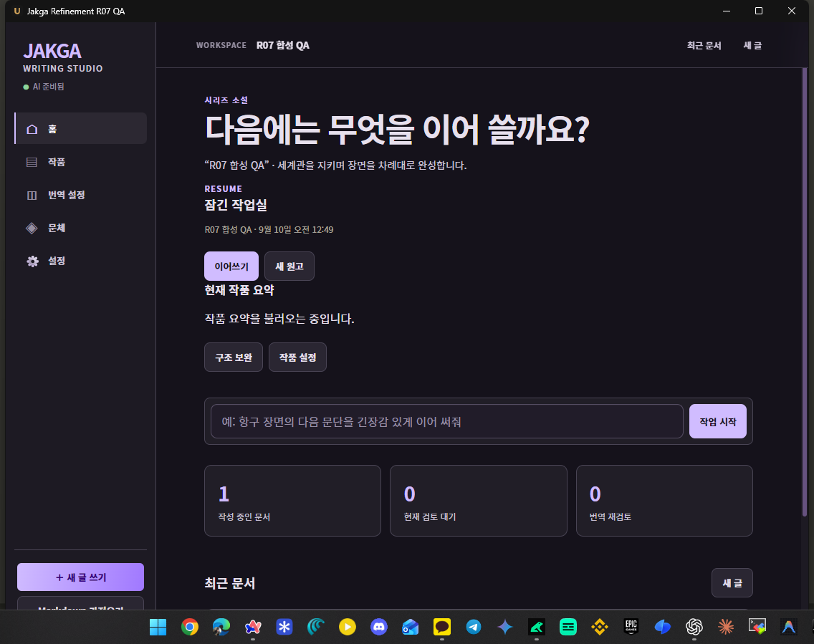Click the 구조 보완 button
Viewport: 814px width, 644px height.
pyautogui.click(x=234, y=357)
